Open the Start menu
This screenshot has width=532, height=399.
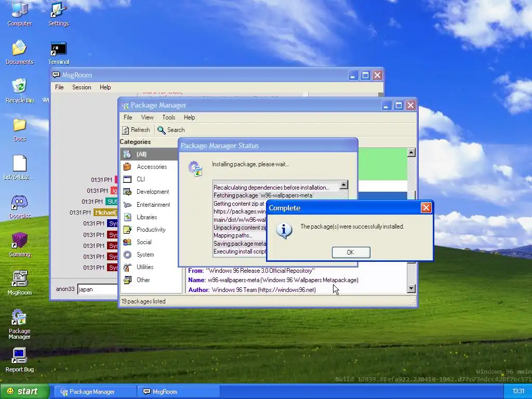pos(24,392)
